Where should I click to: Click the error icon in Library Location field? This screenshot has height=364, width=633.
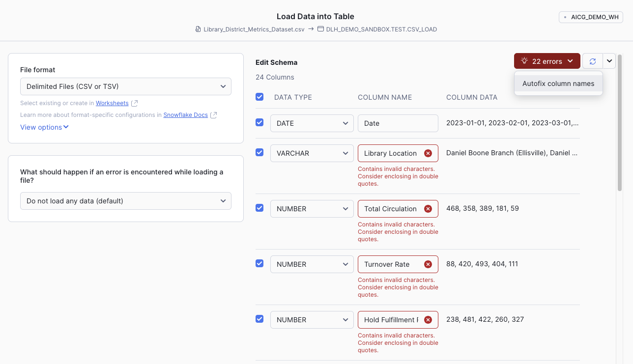point(428,153)
